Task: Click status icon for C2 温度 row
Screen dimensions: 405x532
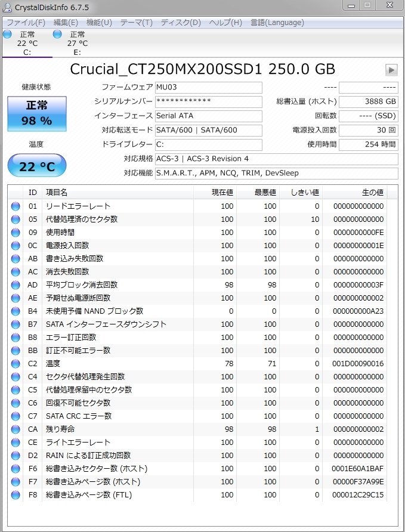Action: click(x=16, y=364)
